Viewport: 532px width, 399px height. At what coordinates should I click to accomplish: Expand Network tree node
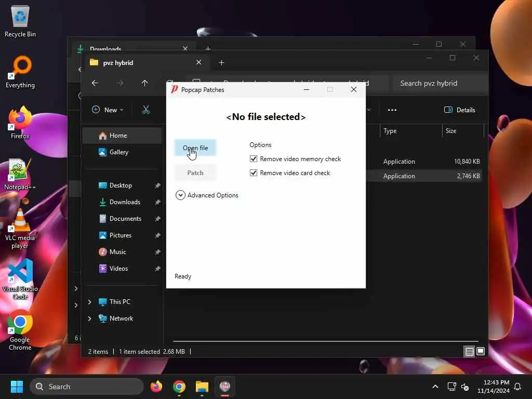[x=89, y=318]
